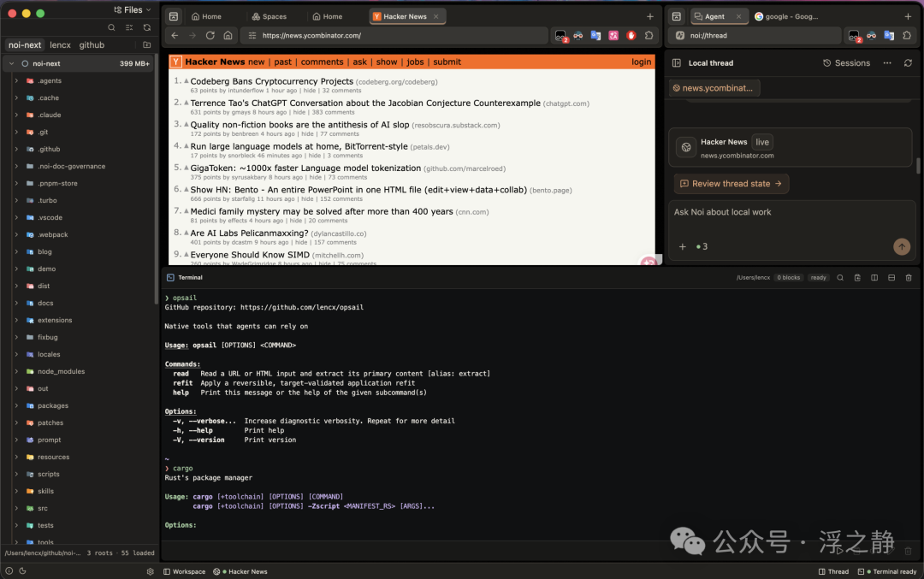Click the pink translate extension icon
The height and width of the screenshot is (579, 924).
613,35
